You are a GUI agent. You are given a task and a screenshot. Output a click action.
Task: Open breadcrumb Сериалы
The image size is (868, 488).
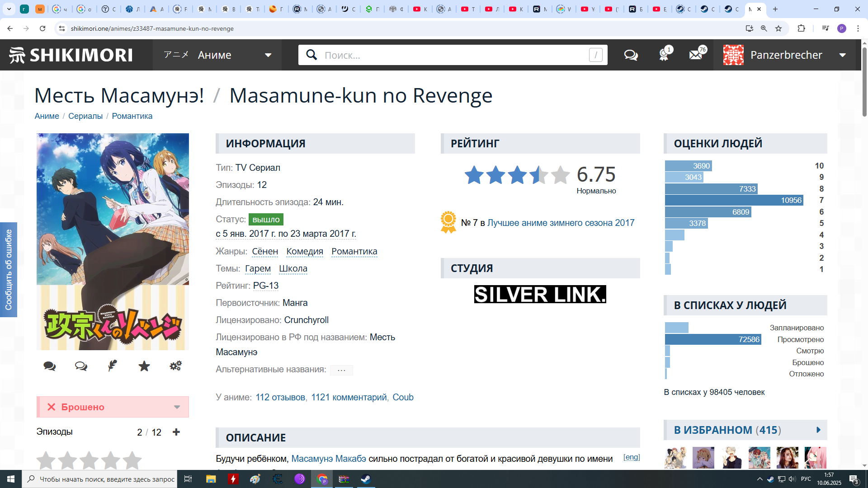[85, 116]
